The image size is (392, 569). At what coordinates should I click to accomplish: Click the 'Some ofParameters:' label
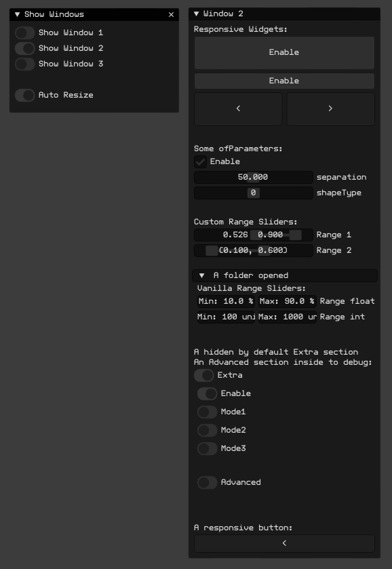click(x=238, y=149)
